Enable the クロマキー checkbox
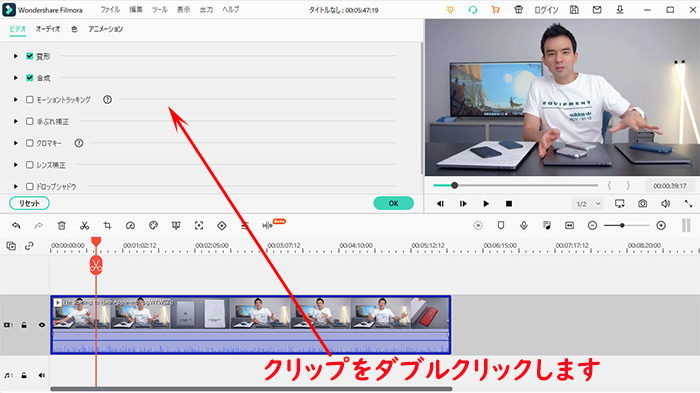This screenshot has width=700, height=393. tap(29, 143)
